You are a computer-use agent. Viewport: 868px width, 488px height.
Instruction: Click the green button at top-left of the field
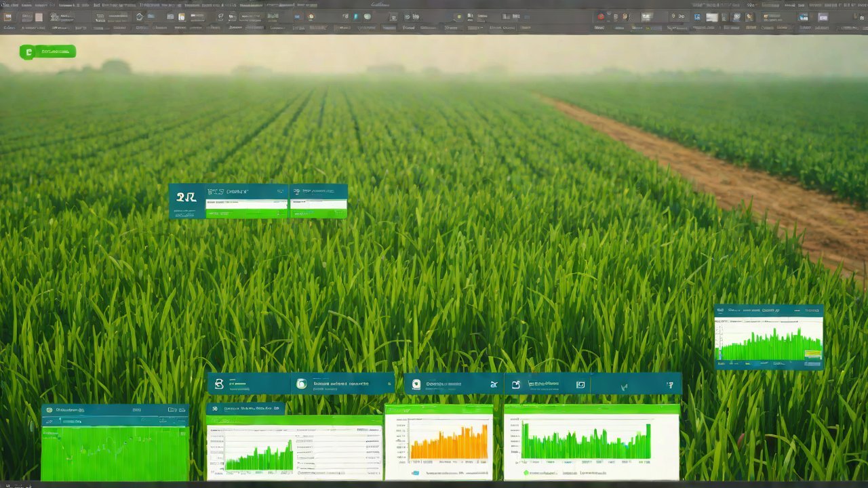pyautogui.click(x=47, y=52)
